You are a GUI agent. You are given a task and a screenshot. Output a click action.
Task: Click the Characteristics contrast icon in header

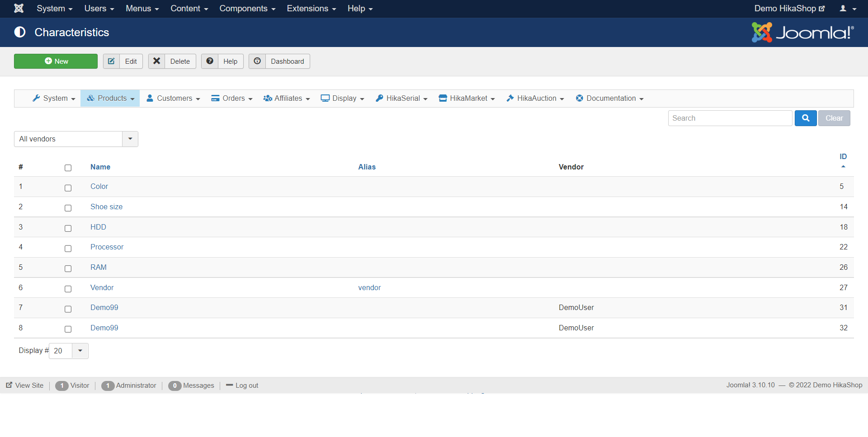click(20, 32)
